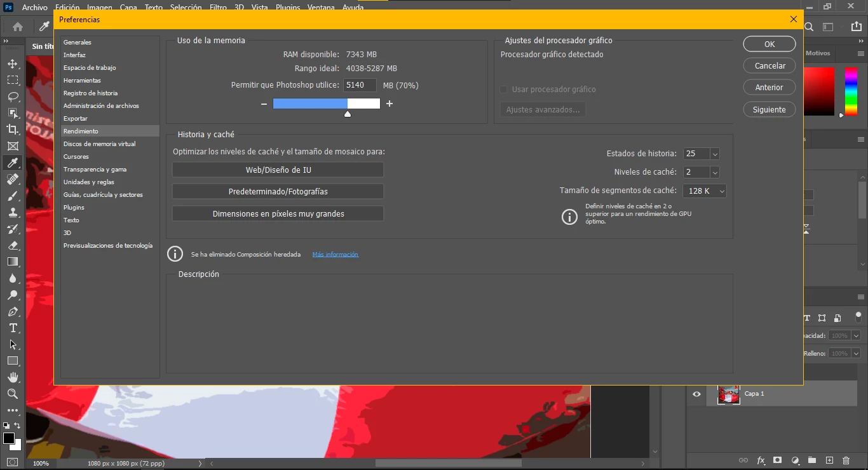Select the Blur tool
Screen dimensions: 868x470
coord(13,278)
